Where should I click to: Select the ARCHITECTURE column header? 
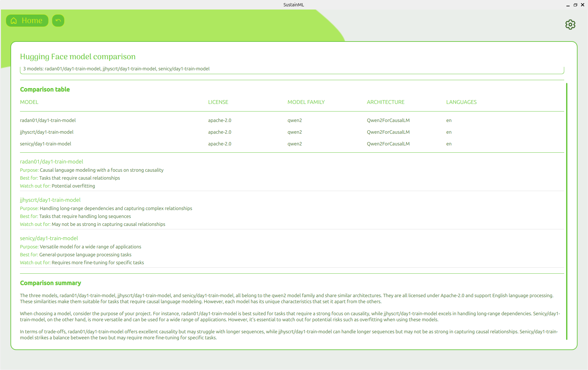(x=386, y=102)
